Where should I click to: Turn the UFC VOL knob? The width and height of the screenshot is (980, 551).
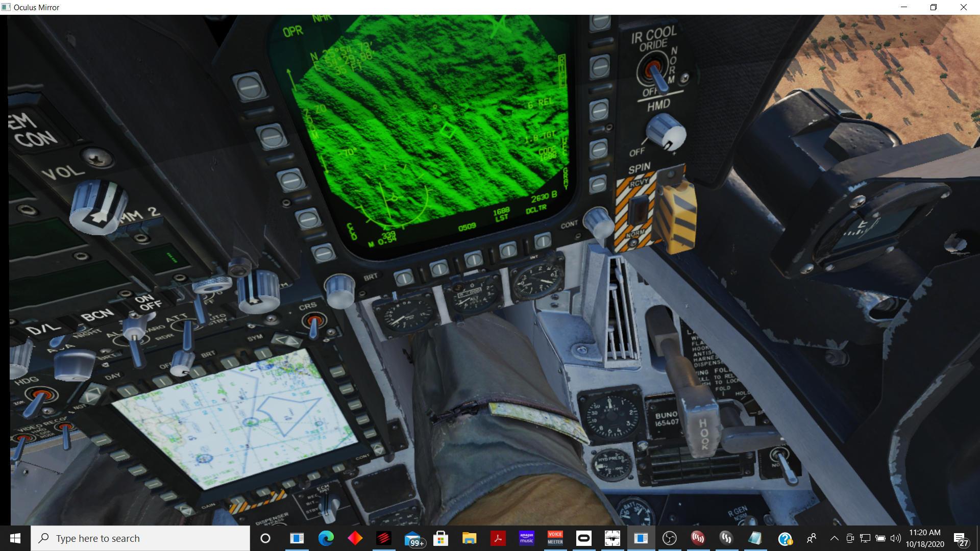coord(98,207)
